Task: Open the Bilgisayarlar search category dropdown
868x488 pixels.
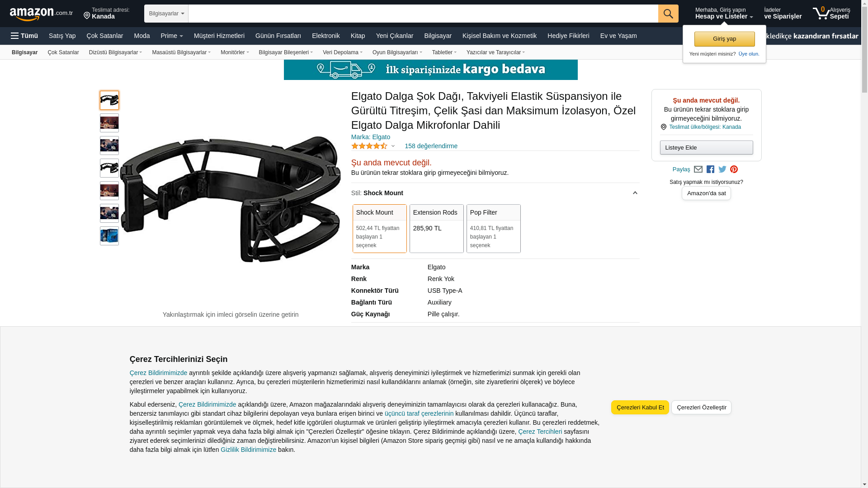Action: coord(166,14)
